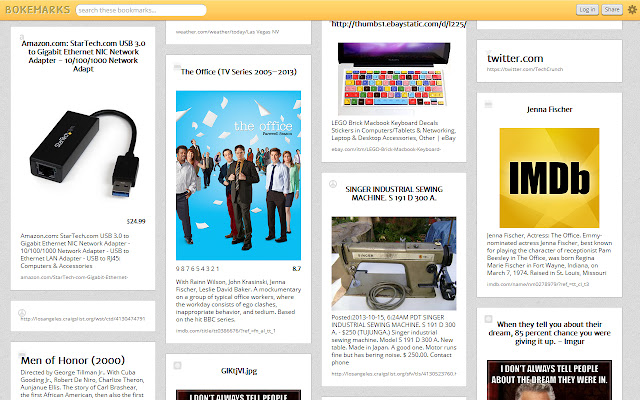Open the GIKtjVl.jpg bookmark title

click(x=239, y=371)
